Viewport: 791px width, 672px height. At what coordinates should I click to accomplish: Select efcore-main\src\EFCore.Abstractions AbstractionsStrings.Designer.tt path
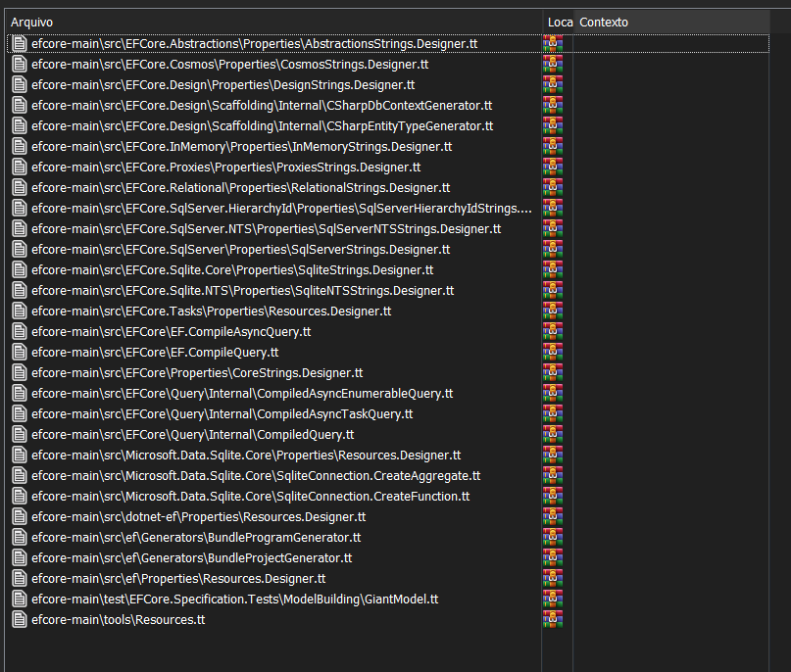[254, 44]
